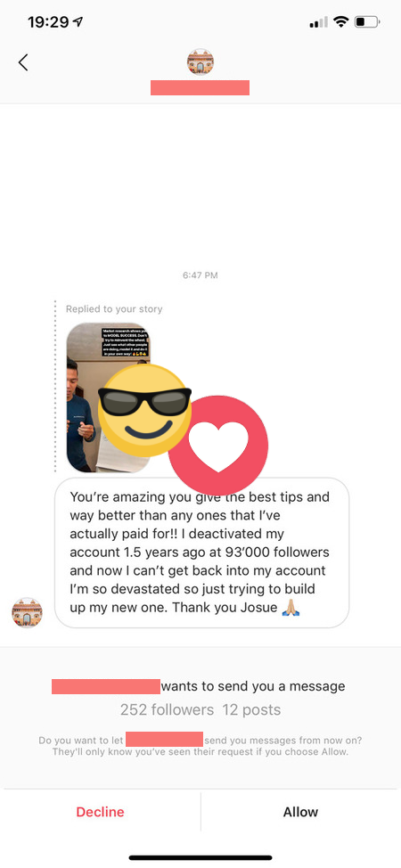Tap the home indicator bar at bottom
The image size is (401, 868).
coord(200,857)
